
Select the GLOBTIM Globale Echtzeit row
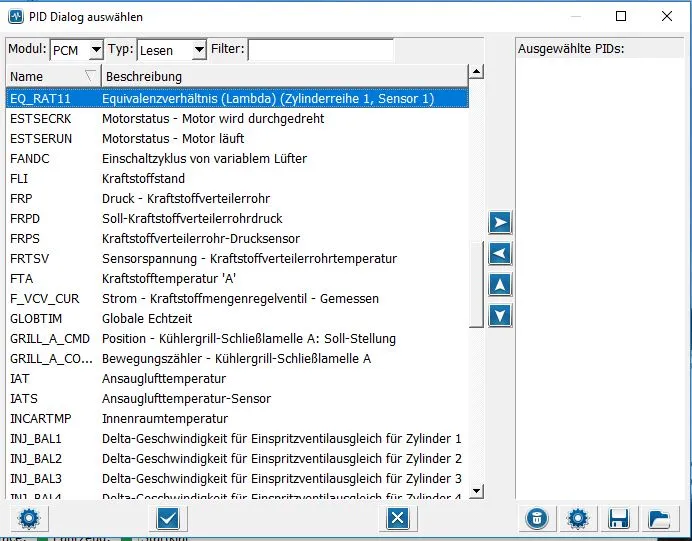[x=236, y=319]
